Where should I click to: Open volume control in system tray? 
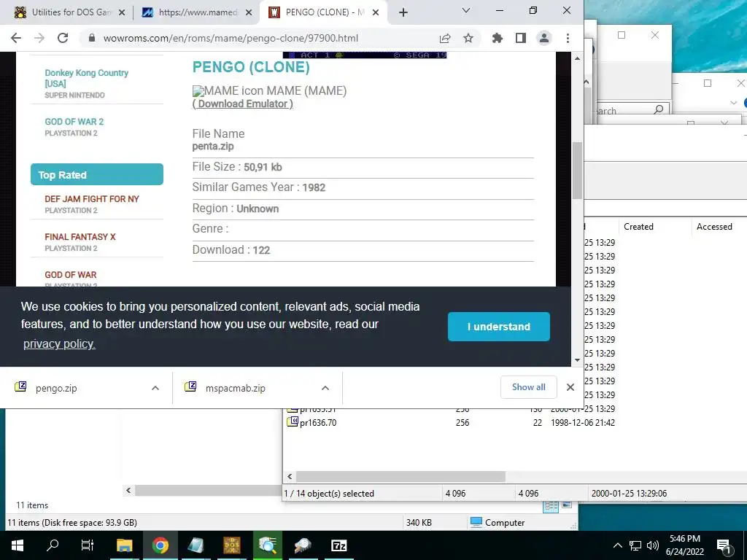tap(653, 545)
